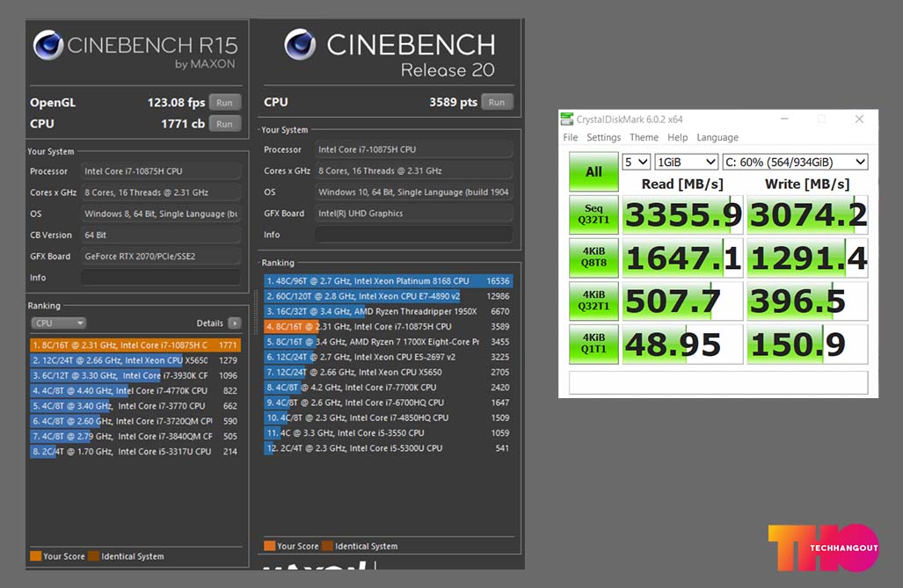
Task: Click the orange Your Score swatch in R15
Action: pos(36,556)
